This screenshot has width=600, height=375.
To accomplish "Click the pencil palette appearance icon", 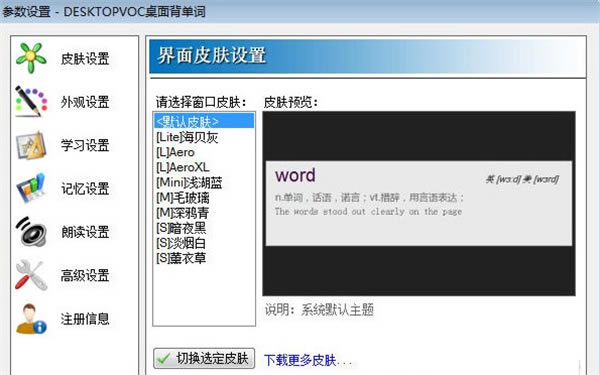I will click(x=31, y=101).
